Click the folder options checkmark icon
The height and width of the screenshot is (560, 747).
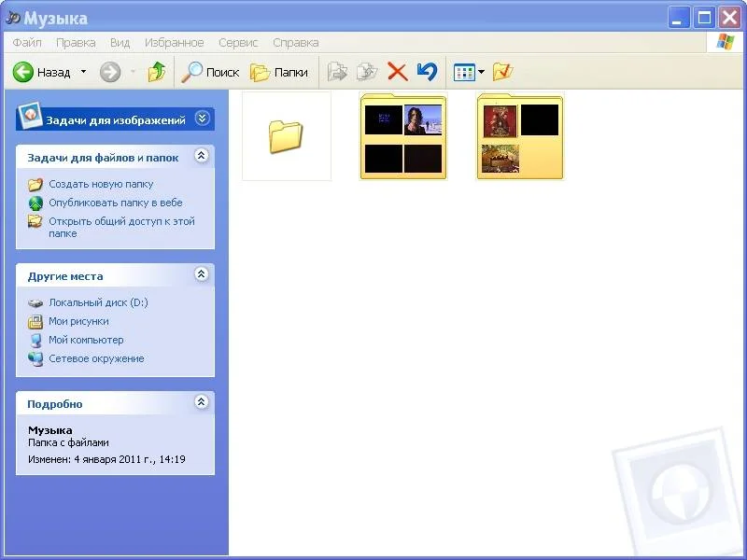coord(502,72)
